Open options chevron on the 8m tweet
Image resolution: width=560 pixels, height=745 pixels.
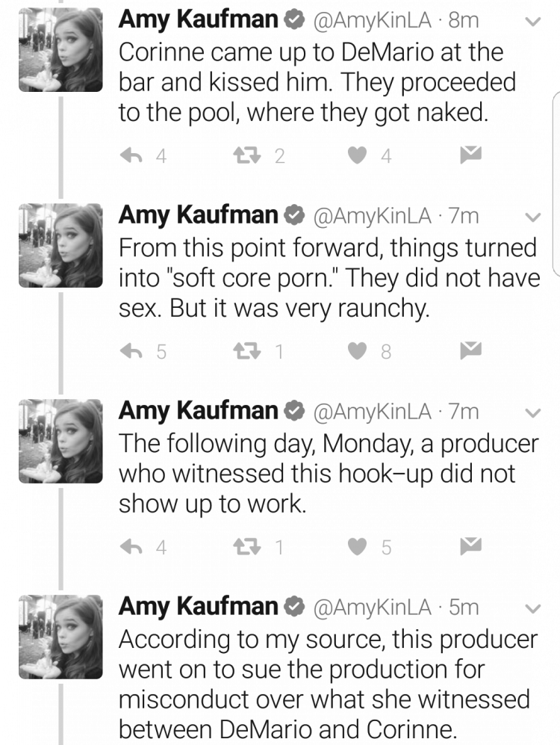point(533,22)
